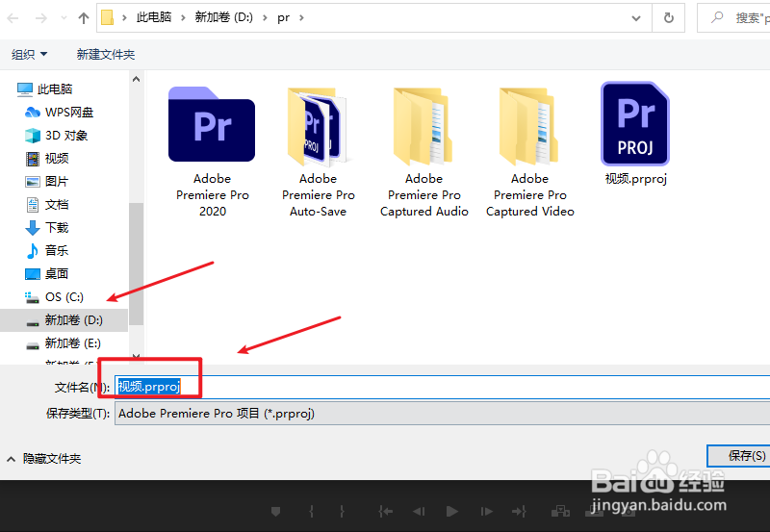Click the Play button in Premiere

451,512
